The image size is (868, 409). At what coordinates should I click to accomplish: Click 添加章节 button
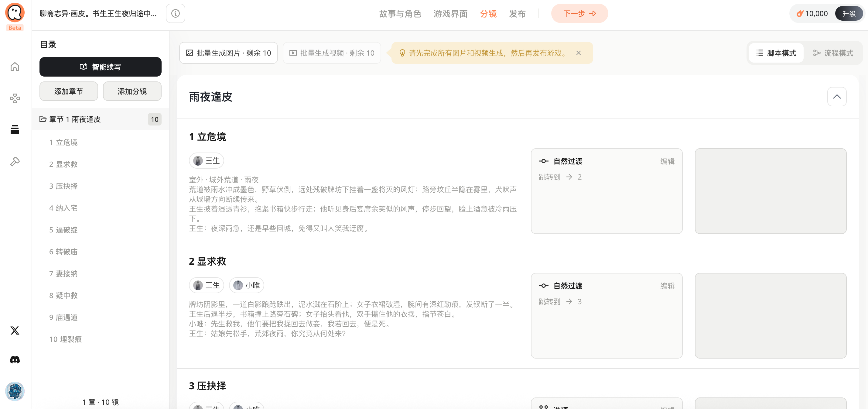pos(69,91)
